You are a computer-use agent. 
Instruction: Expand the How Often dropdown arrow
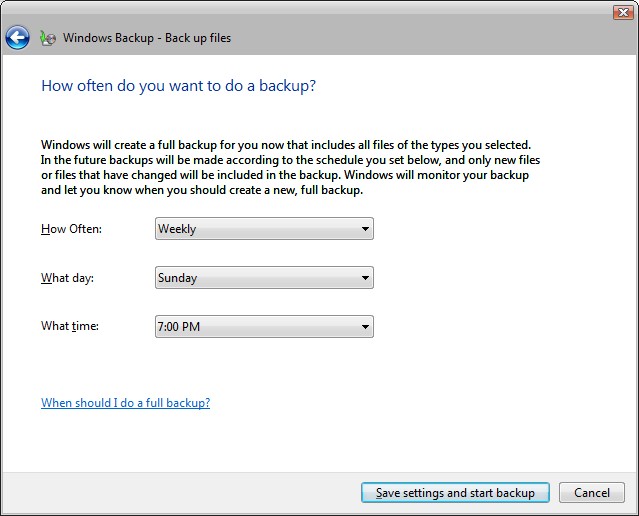click(364, 229)
